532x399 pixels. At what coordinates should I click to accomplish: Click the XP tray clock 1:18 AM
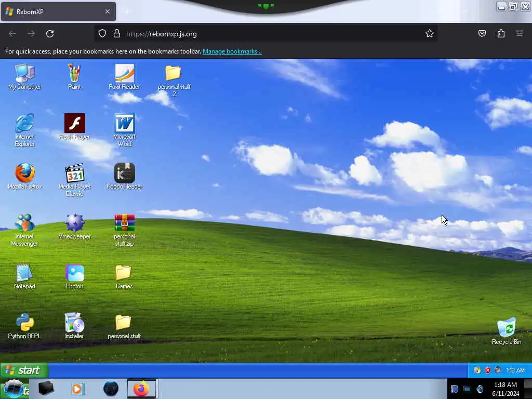coord(515,370)
